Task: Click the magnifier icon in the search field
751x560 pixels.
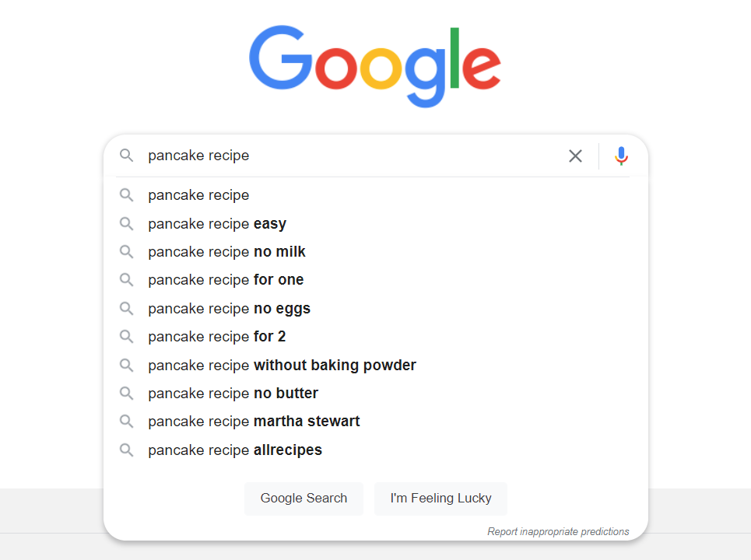Action: coord(126,155)
